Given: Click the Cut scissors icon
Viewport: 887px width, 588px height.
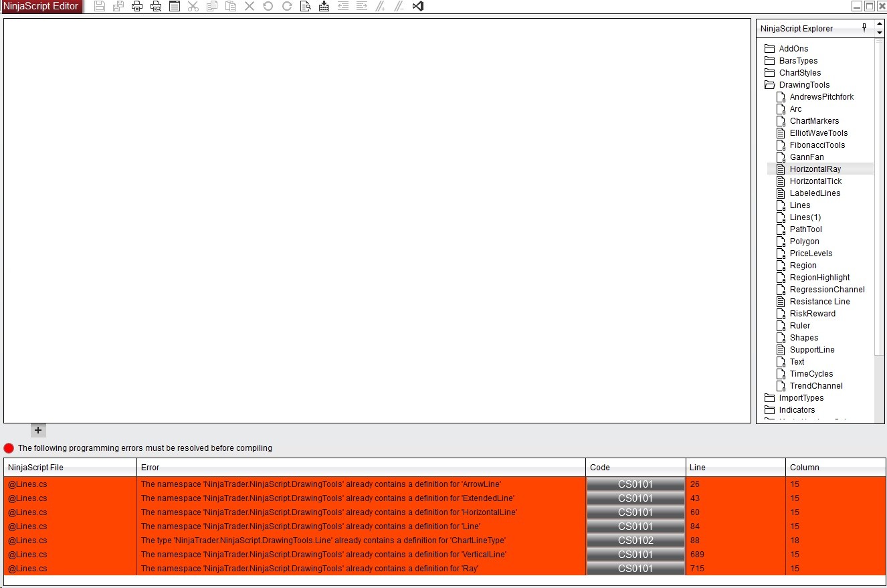Looking at the screenshot, I should point(193,6).
